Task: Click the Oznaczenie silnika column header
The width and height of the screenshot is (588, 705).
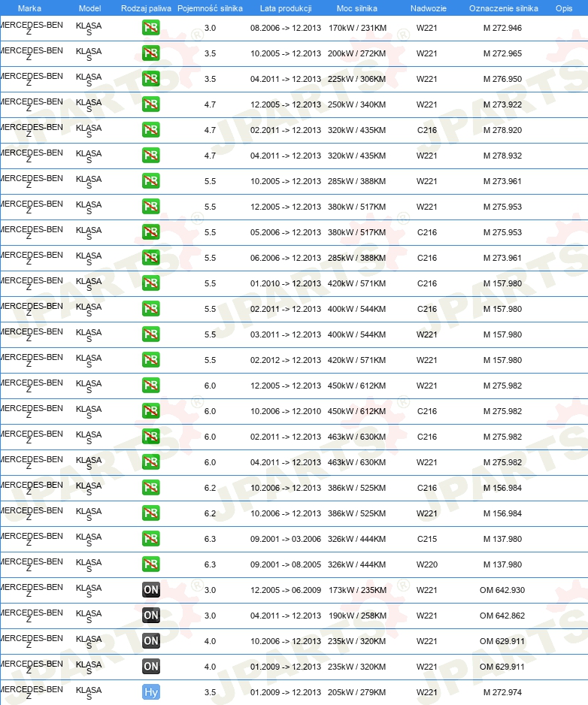Action: [504, 8]
